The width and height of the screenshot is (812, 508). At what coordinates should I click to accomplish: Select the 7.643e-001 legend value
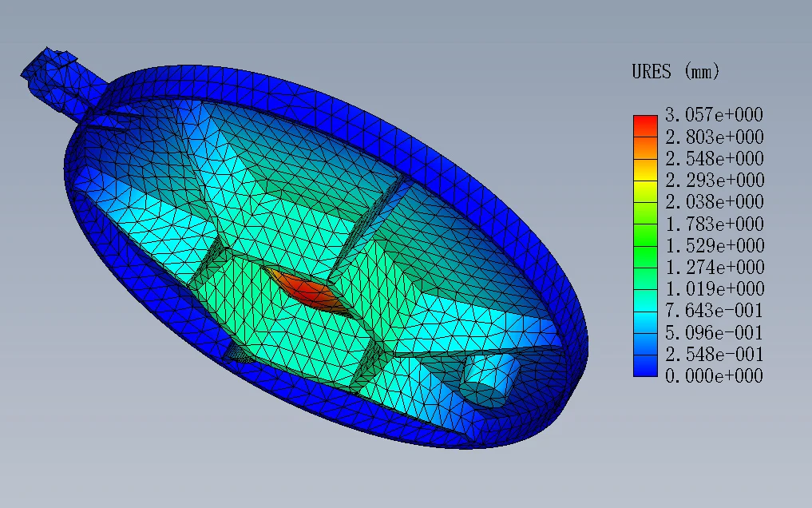pyautogui.click(x=714, y=311)
